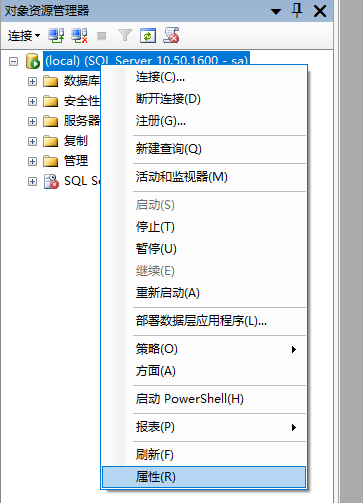Choose 断开连接(D) from context menu
363x503 pixels.
(x=204, y=99)
